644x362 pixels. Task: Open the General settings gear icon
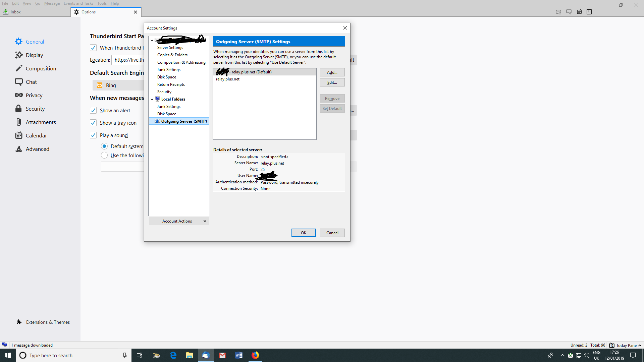pyautogui.click(x=19, y=42)
